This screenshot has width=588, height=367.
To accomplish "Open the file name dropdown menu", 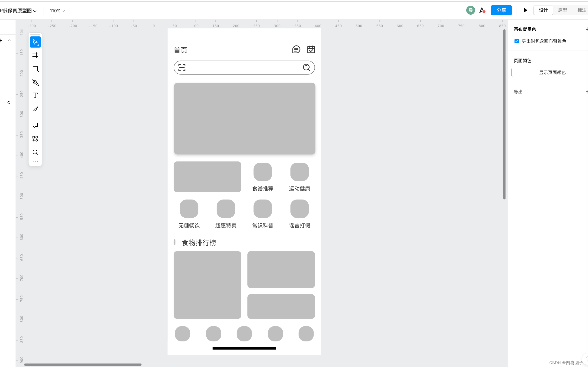I will 18,11.
